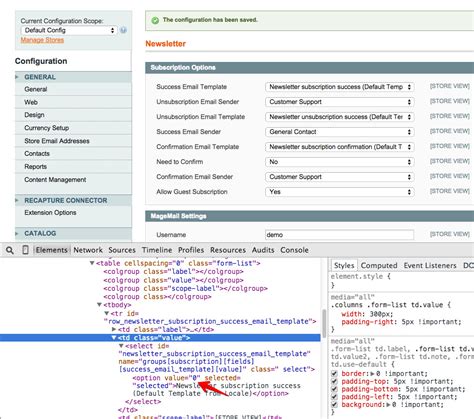Open the Manage Stores link
This screenshot has width=474, height=419.
pyautogui.click(x=42, y=40)
